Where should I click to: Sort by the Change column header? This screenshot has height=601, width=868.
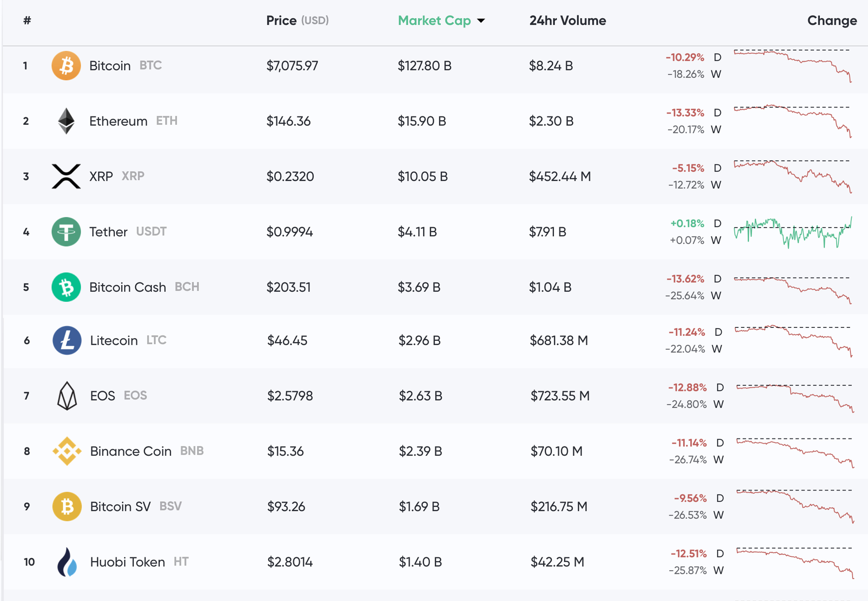pyautogui.click(x=832, y=20)
